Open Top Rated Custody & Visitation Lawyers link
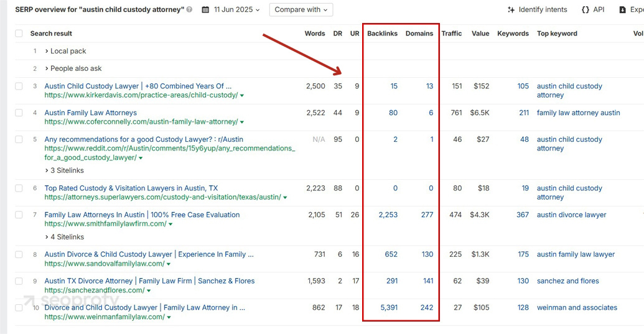This screenshot has width=644, height=334. point(131,188)
